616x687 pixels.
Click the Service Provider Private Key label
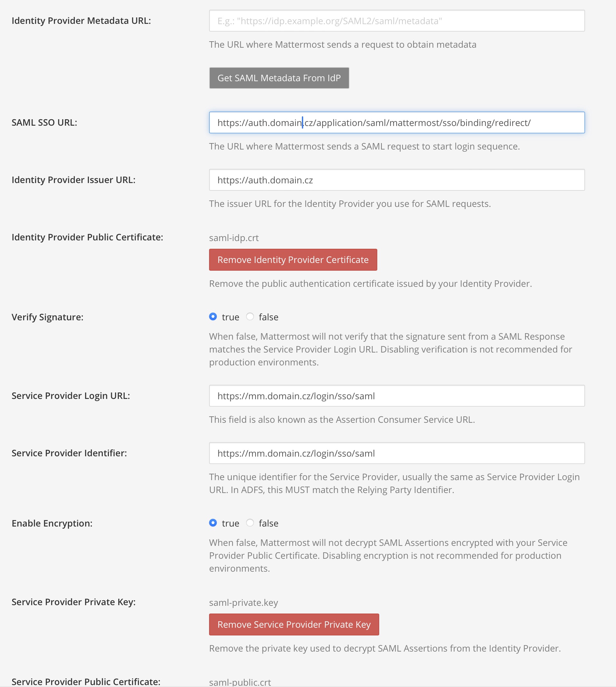click(73, 602)
